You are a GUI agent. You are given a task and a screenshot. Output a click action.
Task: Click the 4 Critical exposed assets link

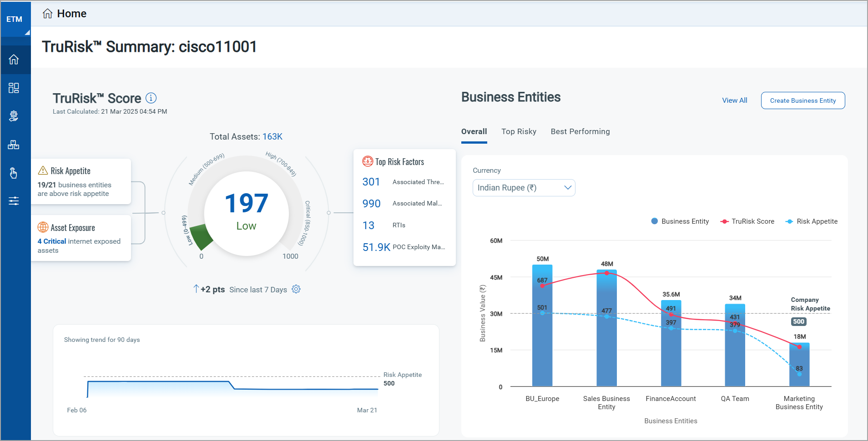coord(52,241)
